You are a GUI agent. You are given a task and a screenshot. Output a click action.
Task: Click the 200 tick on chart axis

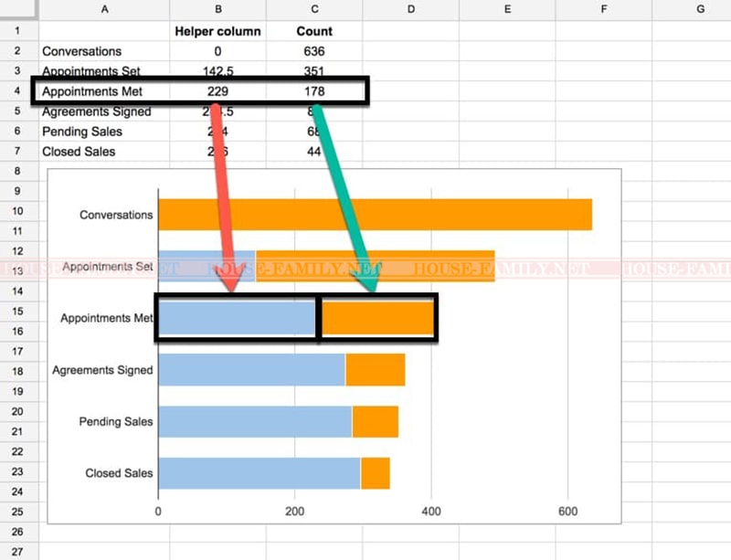click(x=294, y=512)
